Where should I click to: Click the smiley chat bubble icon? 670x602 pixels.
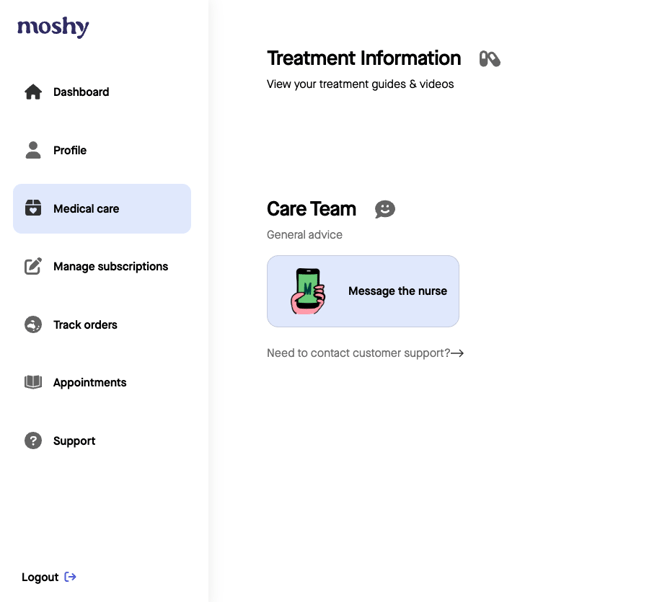pos(385,209)
